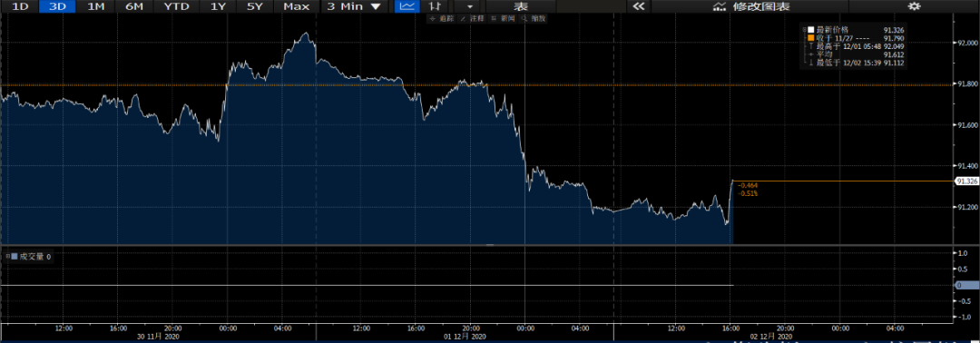Select the 3D time range
Viewport: 980px width, 343px height.
[x=57, y=7]
